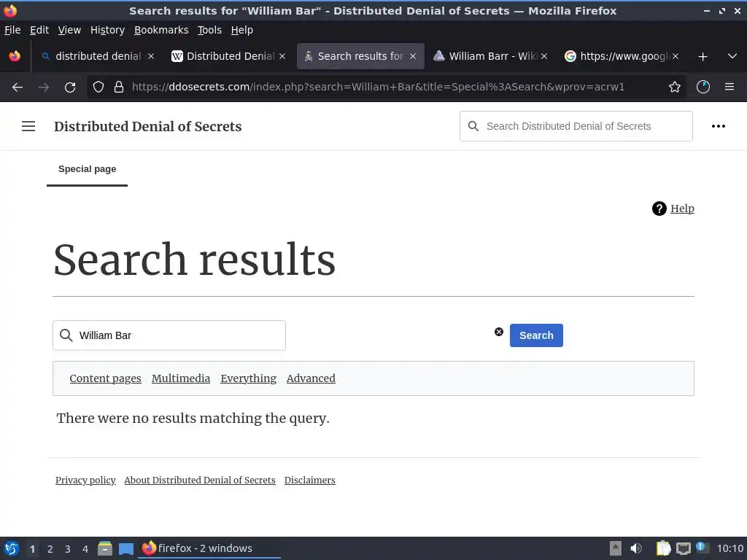Open the Help link

tap(682, 209)
